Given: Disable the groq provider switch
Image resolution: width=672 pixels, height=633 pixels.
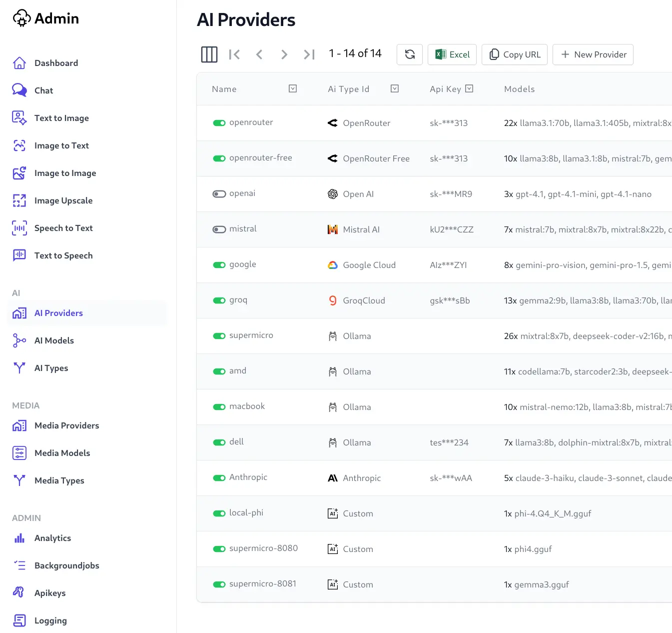Looking at the screenshot, I should (219, 300).
